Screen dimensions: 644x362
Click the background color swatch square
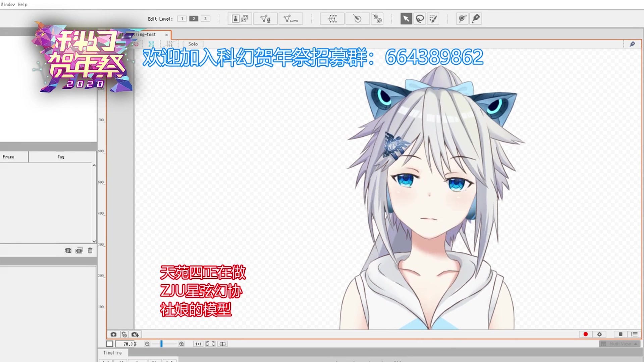point(109,344)
